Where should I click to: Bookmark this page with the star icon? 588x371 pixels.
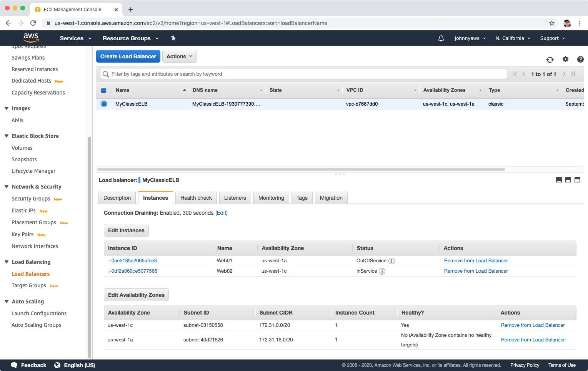click(552, 23)
